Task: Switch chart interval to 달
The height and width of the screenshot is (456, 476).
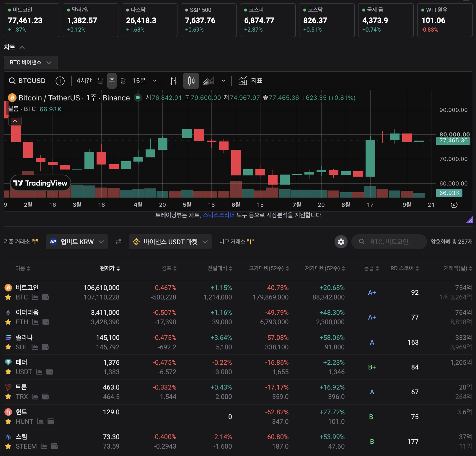Action: [x=123, y=81]
